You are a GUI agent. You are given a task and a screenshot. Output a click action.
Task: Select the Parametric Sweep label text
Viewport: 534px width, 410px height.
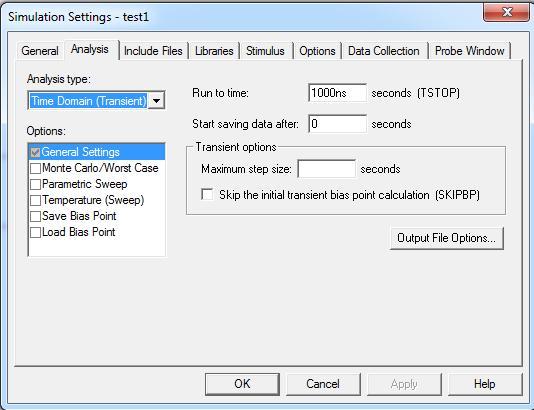(84, 184)
